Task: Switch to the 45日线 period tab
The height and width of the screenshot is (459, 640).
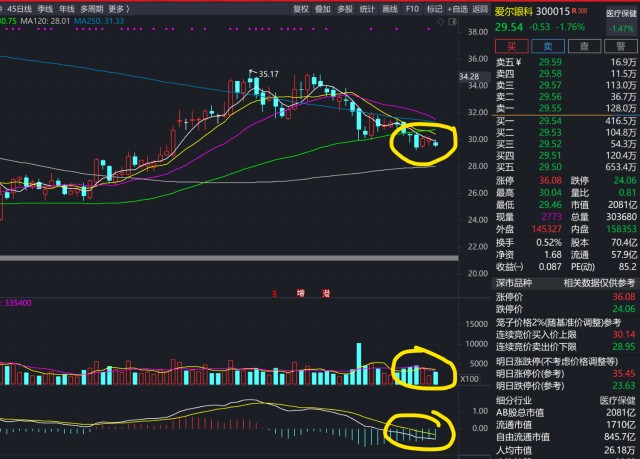Action: click(18, 8)
